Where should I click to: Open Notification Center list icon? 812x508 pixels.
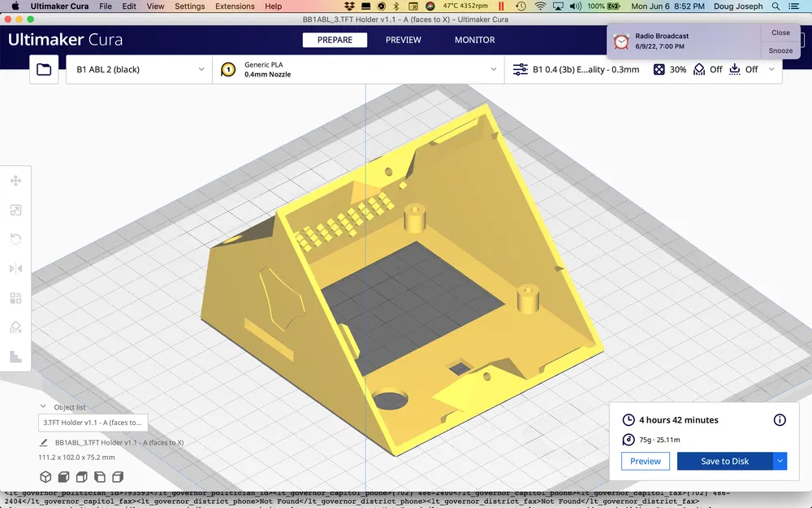click(793, 7)
